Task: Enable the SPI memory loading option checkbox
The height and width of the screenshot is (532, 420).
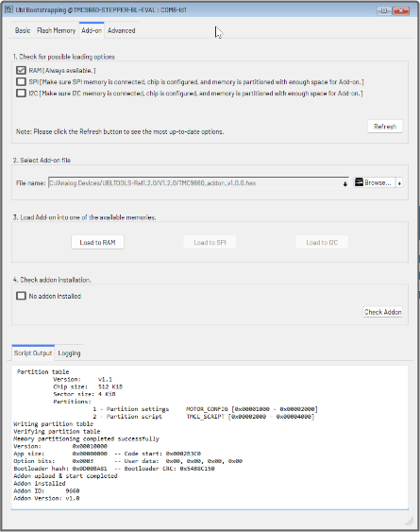Action: tap(21, 82)
